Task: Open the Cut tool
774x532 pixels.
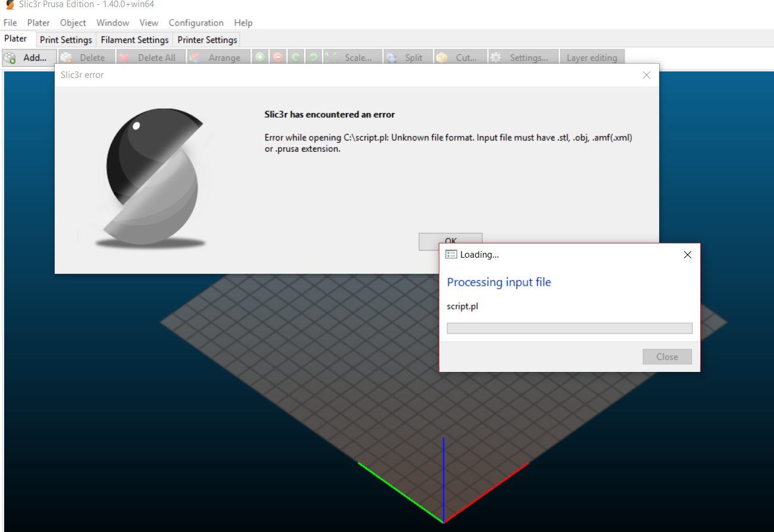Action: [x=460, y=57]
